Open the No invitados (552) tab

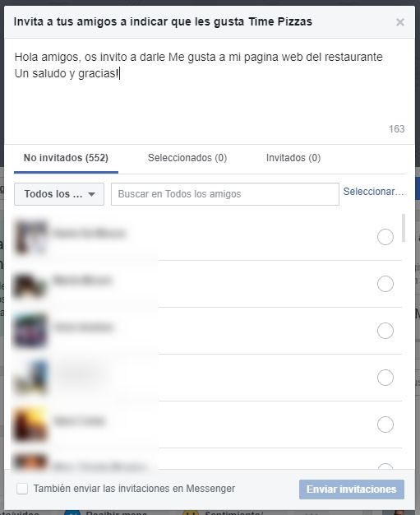point(66,158)
